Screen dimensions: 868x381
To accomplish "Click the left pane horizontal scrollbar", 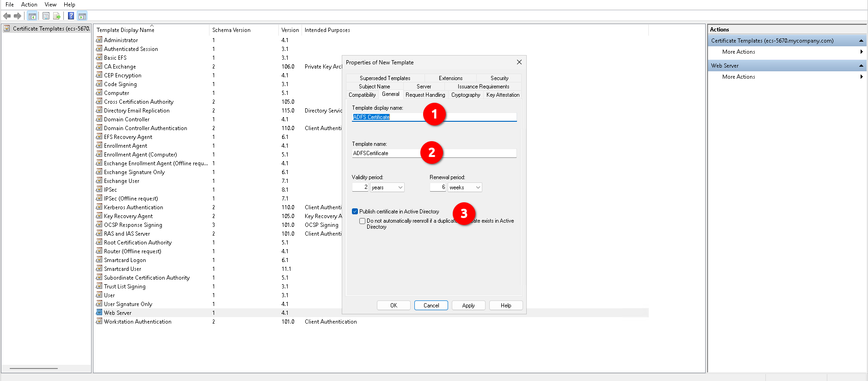I will [x=34, y=369].
